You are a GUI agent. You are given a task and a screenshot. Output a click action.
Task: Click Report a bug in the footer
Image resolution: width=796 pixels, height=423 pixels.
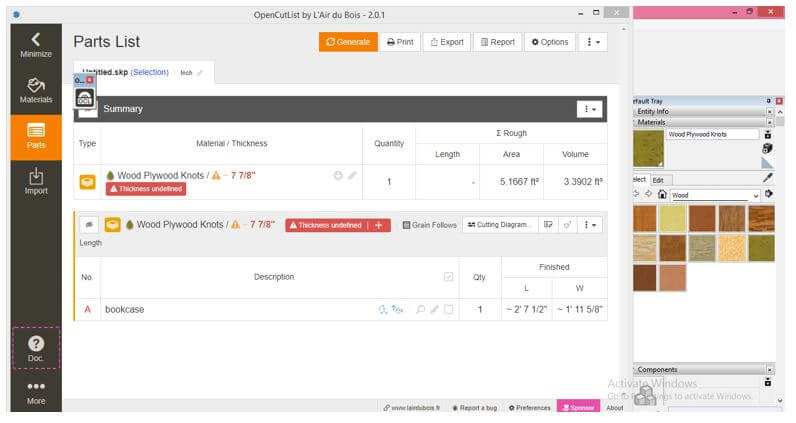pyautogui.click(x=475, y=407)
